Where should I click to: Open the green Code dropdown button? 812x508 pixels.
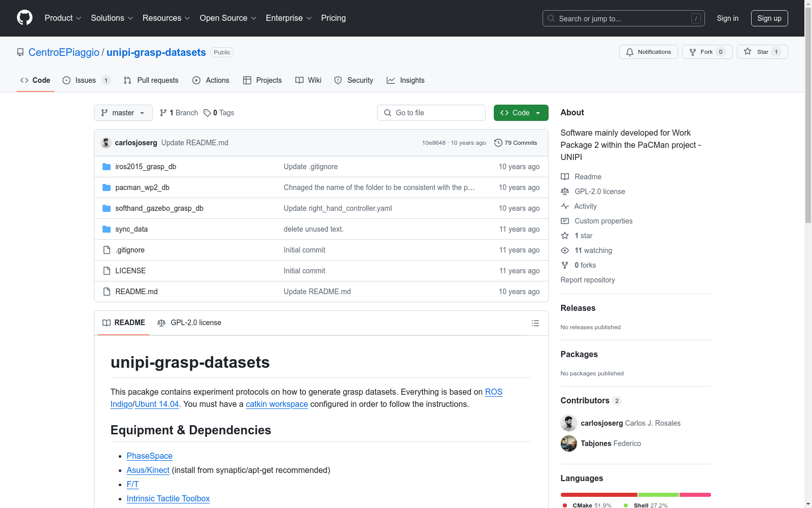[521, 113]
